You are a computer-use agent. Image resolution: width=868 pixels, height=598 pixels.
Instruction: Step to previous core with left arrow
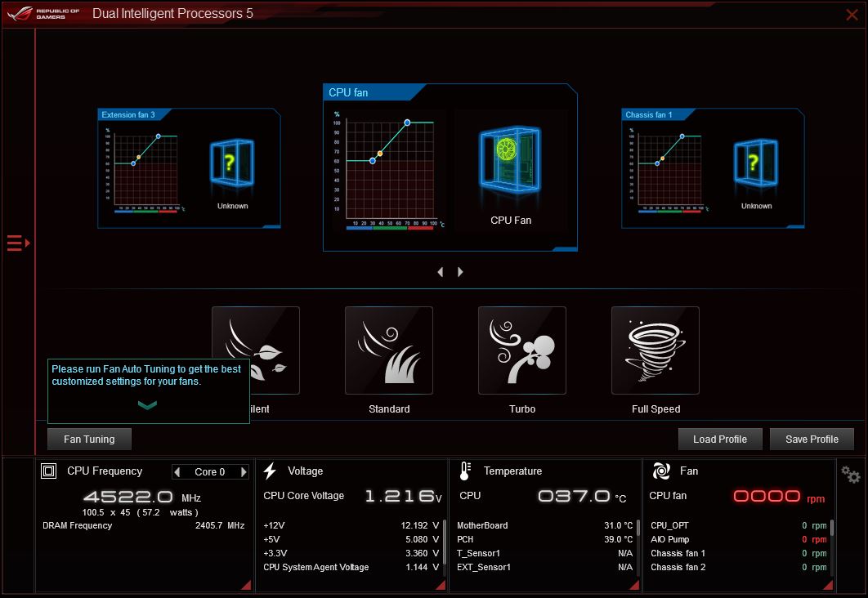point(178,471)
